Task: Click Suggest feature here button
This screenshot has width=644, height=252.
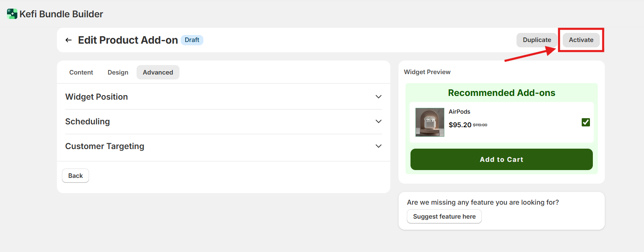Action: click(444, 217)
